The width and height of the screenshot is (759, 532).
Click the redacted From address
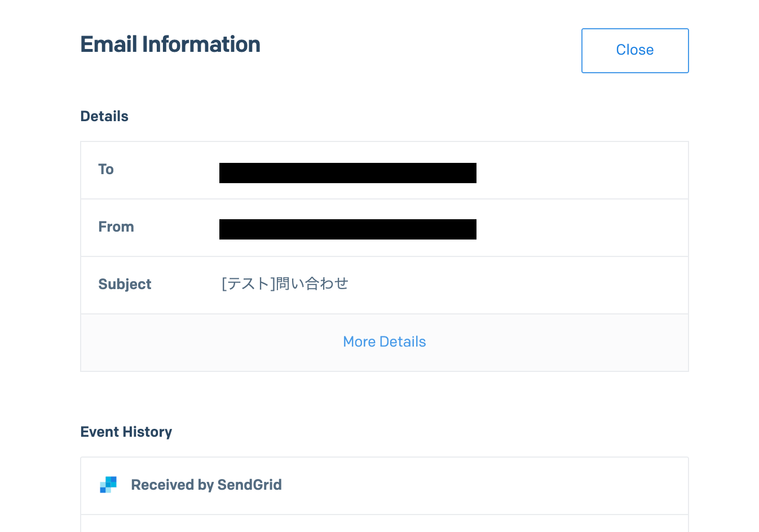[347, 229]
